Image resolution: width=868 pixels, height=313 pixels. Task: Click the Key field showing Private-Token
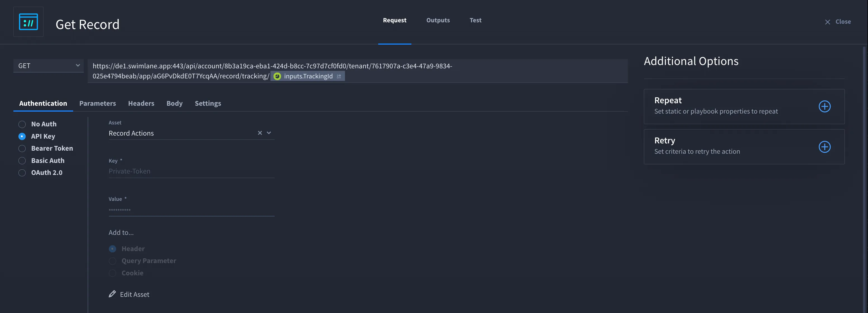pyautogui.click(x=191, y=171)
